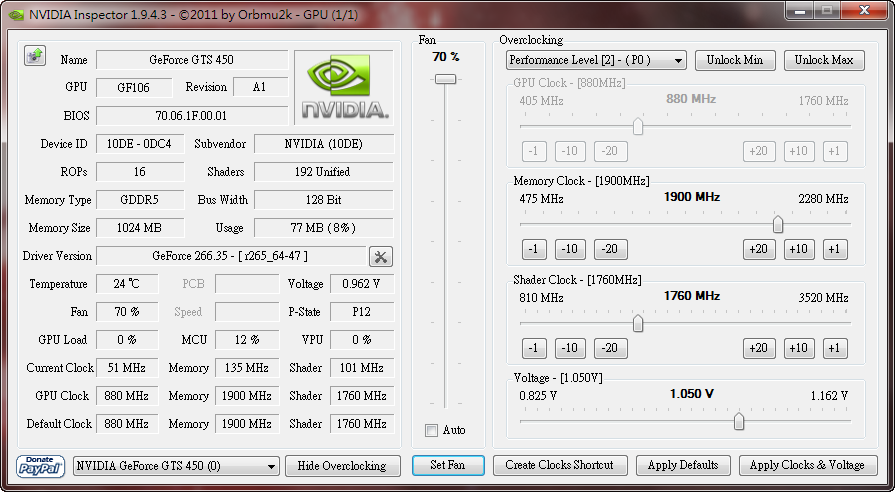Open the Performance Level dropdown
This screenshot has height=492, width=895.
pyautogui.click(x=596, y=60)
